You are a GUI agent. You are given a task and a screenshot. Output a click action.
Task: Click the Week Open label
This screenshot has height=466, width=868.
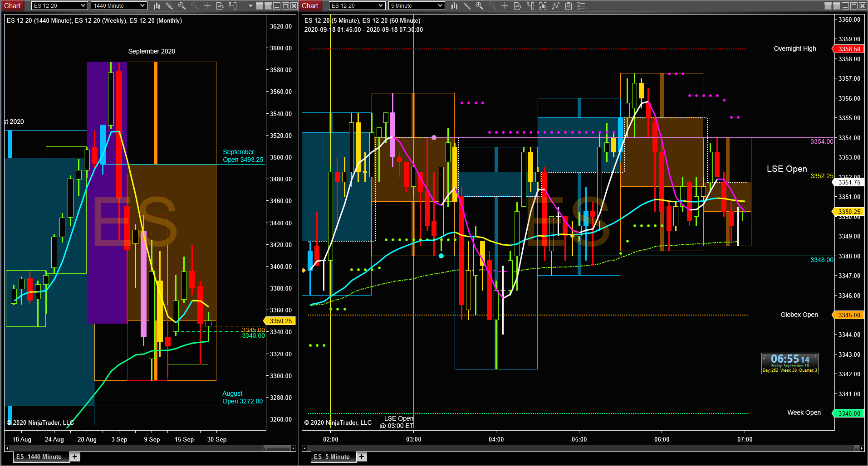[x=804, y=413]
